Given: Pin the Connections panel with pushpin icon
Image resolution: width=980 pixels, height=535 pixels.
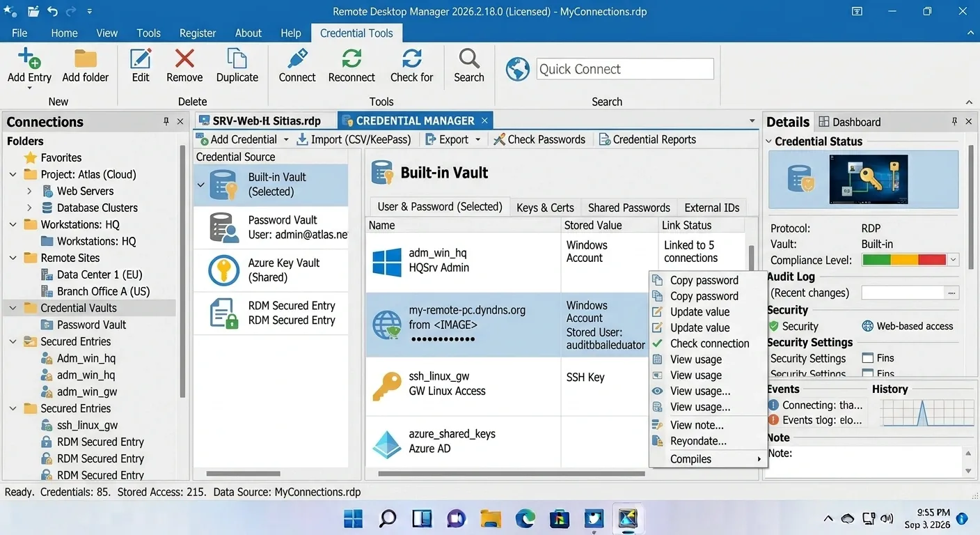Looking at the screenshot, I should pos(166,121).
